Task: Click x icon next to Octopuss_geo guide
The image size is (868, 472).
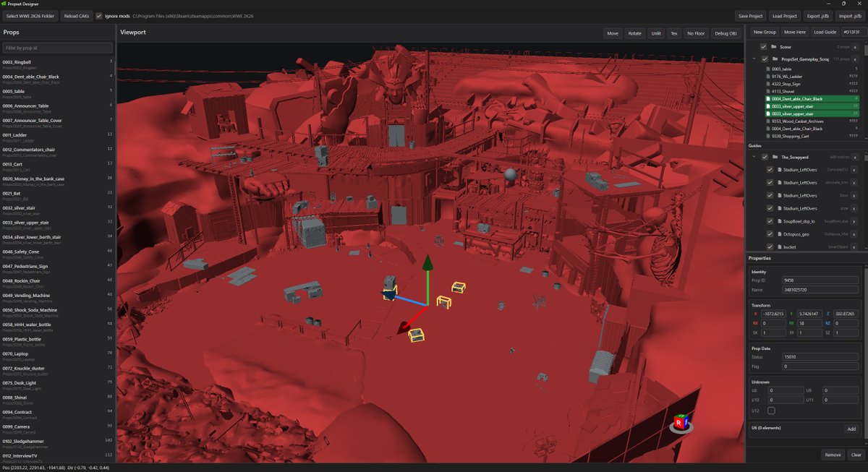Action: pyautogui.click(x=855, y=234)
